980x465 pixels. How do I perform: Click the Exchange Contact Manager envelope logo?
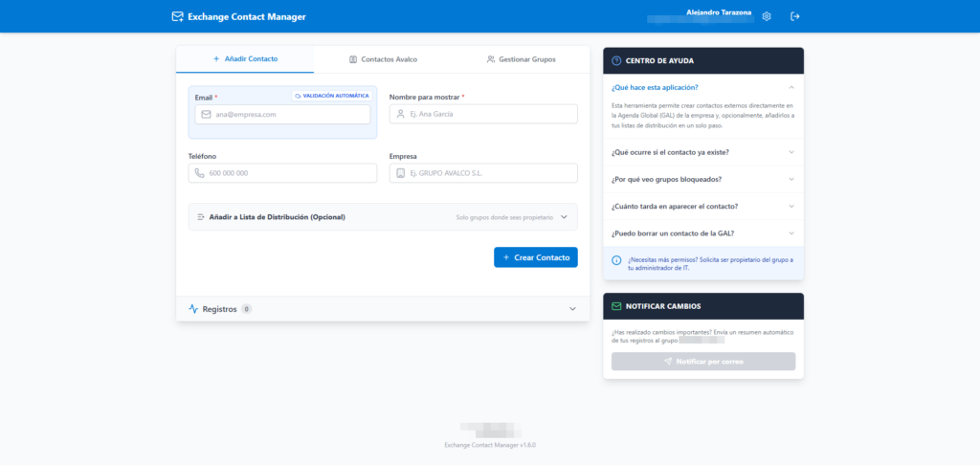pos(177,16)
